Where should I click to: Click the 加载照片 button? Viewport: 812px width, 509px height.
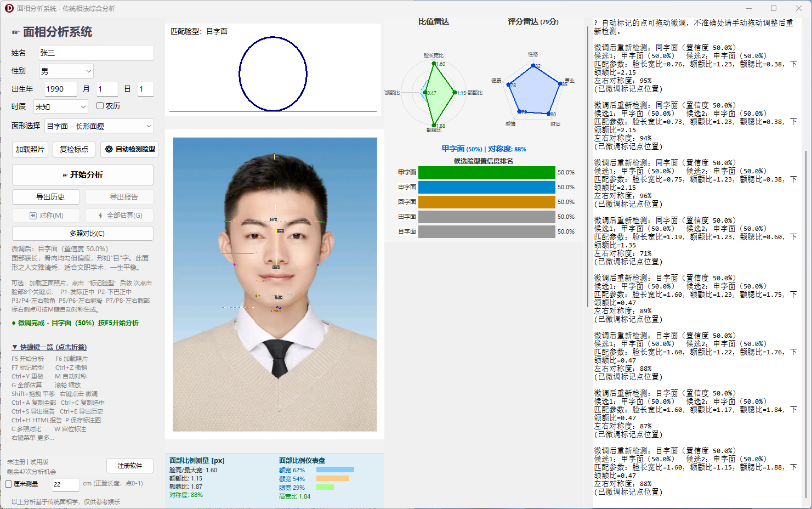(30, 149)
